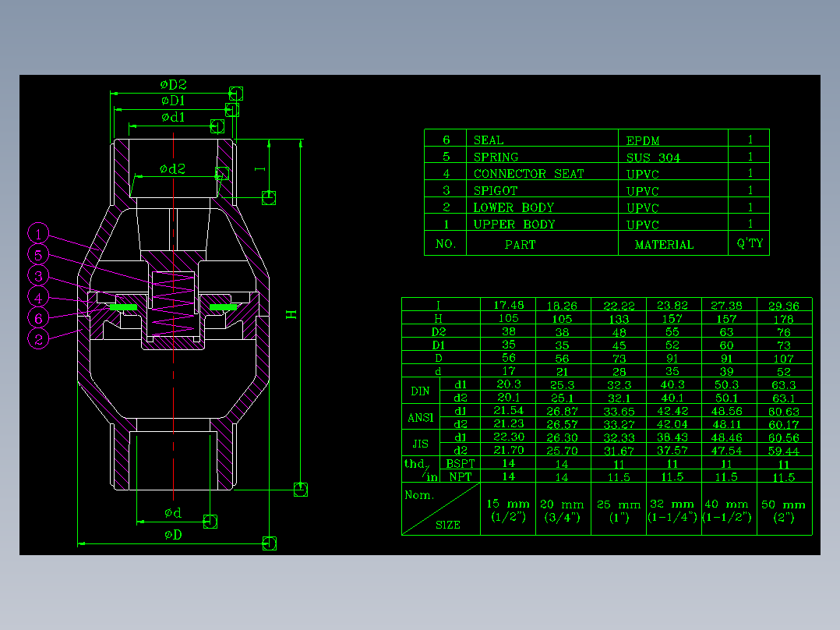840x630 pixels.
Task: Click the 20 mm (3/4") size cell
Action: (x=562, y=511)
